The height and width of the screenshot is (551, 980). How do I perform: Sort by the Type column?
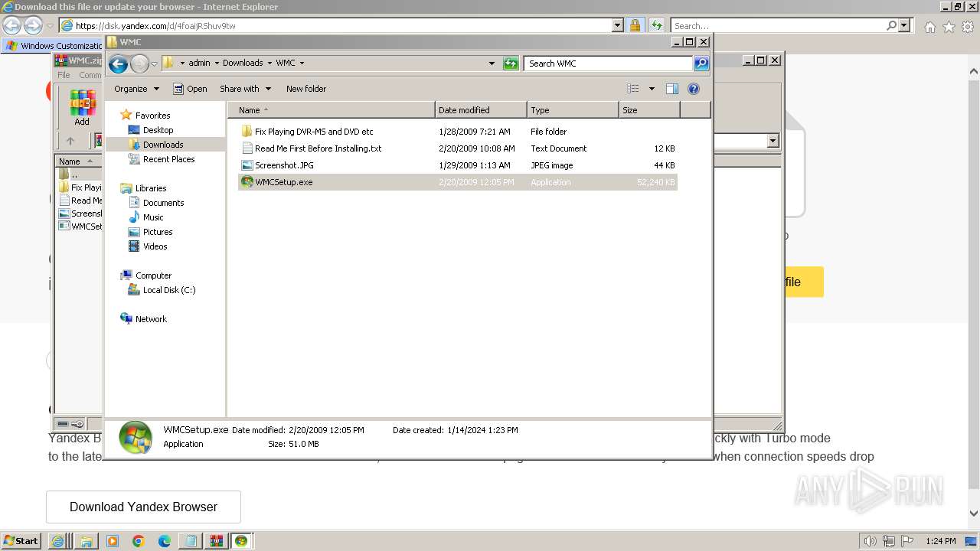point(573,110)
